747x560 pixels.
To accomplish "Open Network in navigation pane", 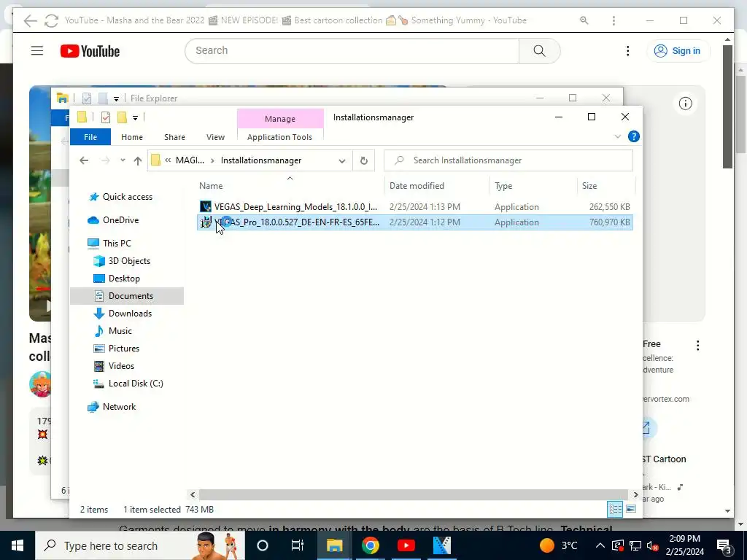I will [x=119, y=407].
